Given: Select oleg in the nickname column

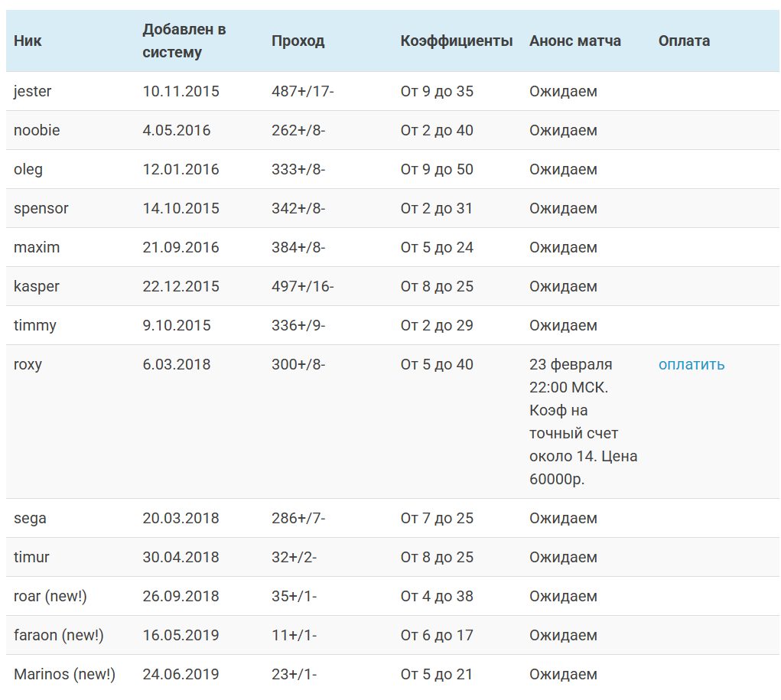Looking at the screenshot, I should point(28,169).
